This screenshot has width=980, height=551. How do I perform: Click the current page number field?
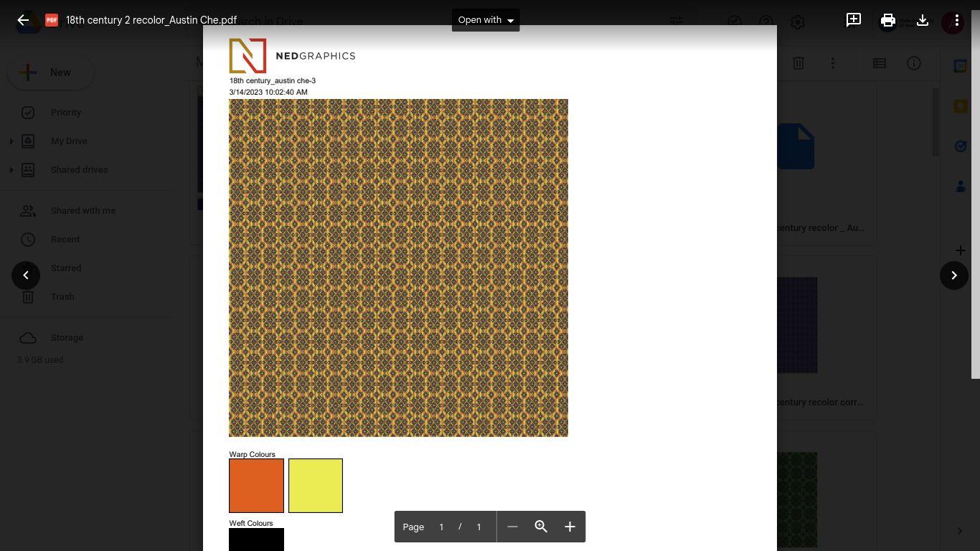(x=441, y=527)
